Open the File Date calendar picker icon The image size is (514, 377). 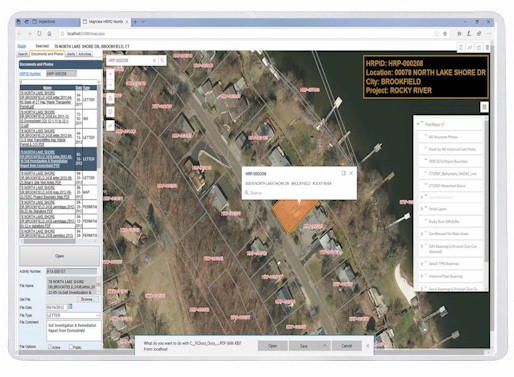tap(70, 307)
